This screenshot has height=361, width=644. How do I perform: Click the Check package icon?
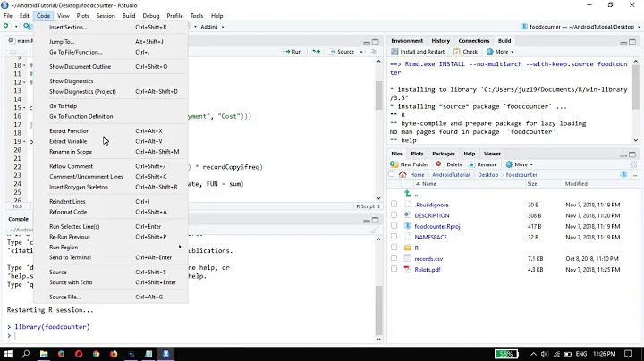click(457, 52)
